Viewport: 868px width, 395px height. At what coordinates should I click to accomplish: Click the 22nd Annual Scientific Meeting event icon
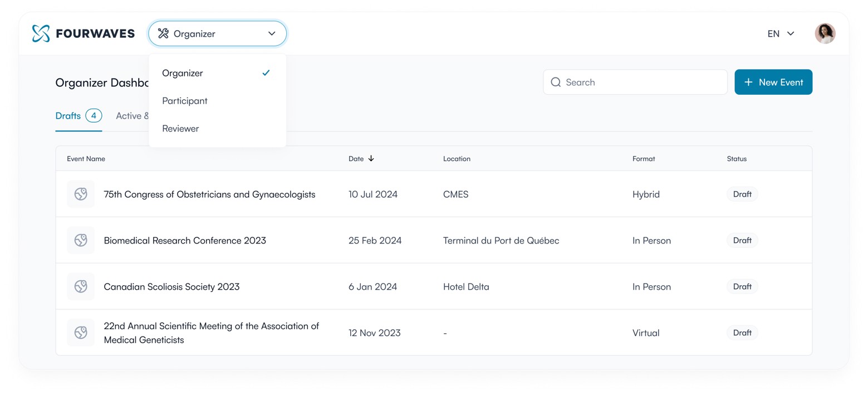click(x=81, y=333)
